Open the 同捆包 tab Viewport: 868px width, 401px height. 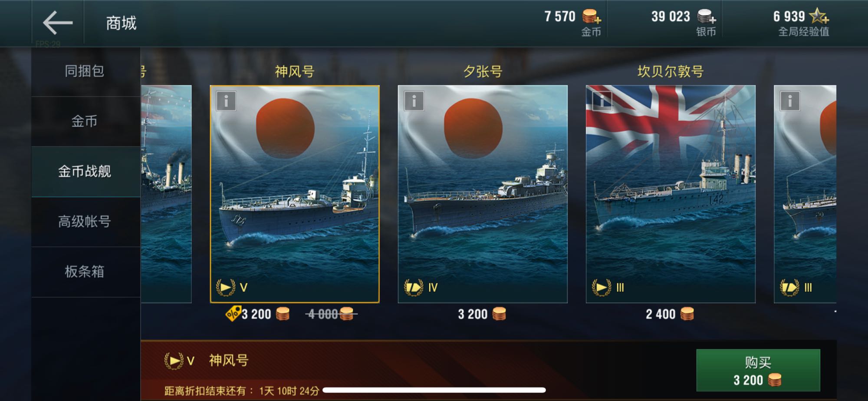click(x=85, y=71)
